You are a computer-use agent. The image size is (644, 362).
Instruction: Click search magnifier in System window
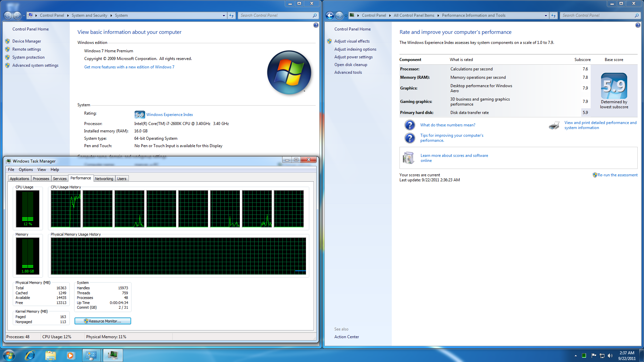tap(315, 15)
